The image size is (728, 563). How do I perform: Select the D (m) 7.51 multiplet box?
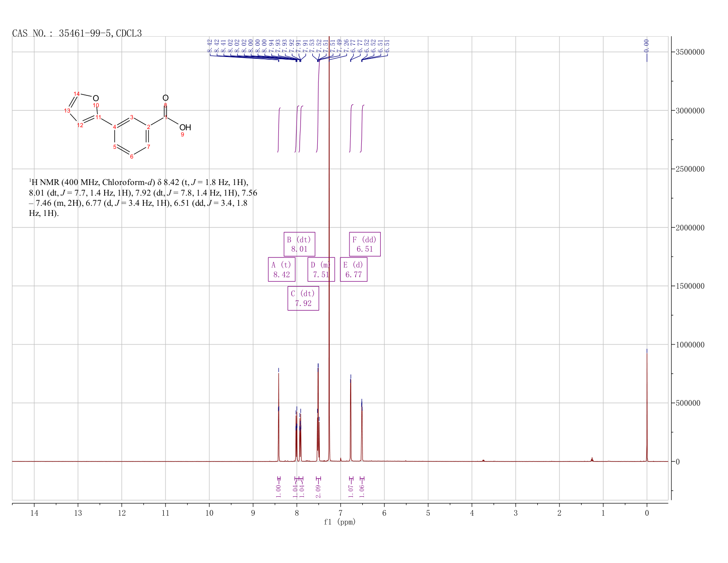coord(321,269)
